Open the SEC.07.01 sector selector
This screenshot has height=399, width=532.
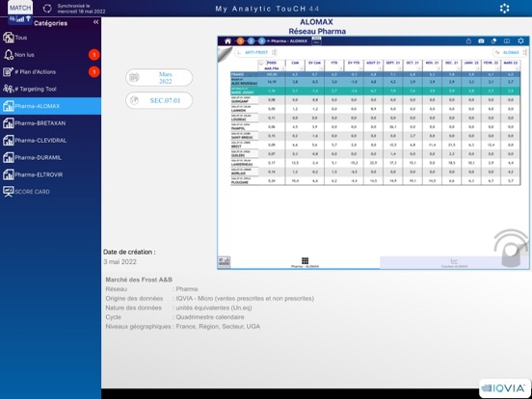coord(159,100)
